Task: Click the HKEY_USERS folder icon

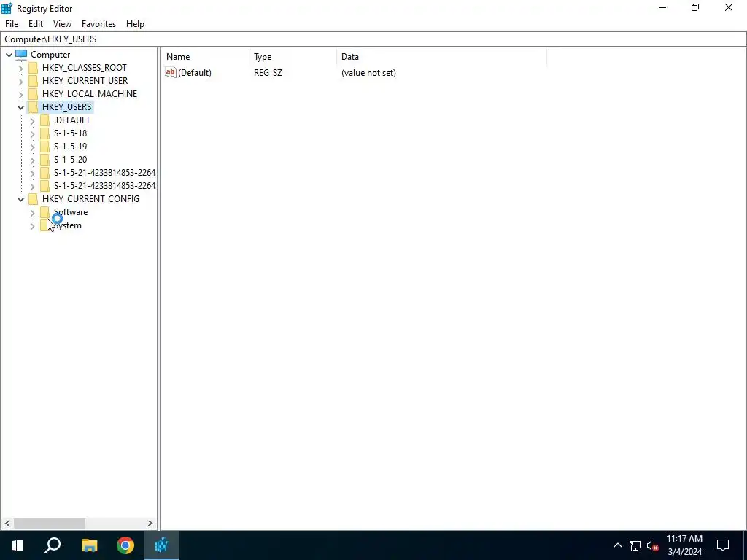Action: tap(33, 106)
